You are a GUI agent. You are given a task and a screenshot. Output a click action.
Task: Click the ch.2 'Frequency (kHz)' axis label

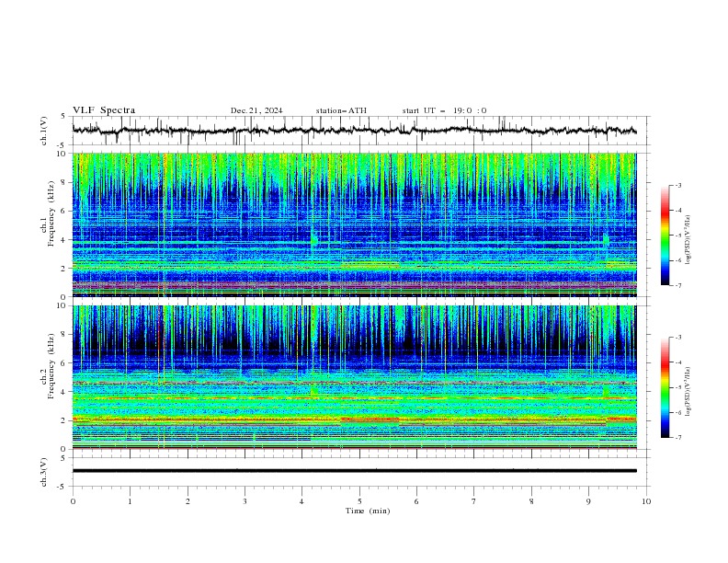pyautogui.click(x=51, y=365)
